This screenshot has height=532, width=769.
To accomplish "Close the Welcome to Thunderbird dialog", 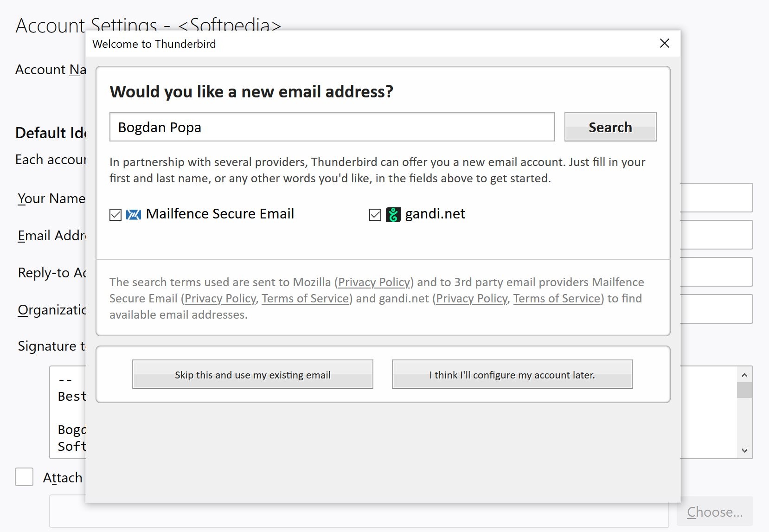I will 665,43.
